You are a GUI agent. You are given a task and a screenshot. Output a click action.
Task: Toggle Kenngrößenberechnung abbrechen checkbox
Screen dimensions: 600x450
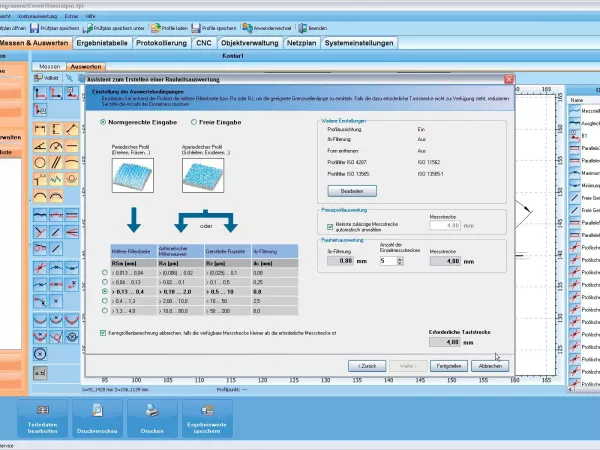click(104, 332)
